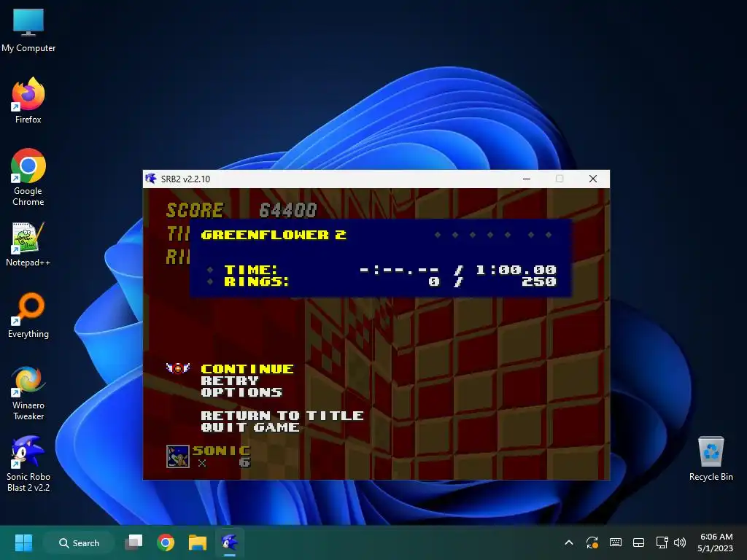Click the update sync tray icon
Screen dimensions: 747x560
pos(592,542)
